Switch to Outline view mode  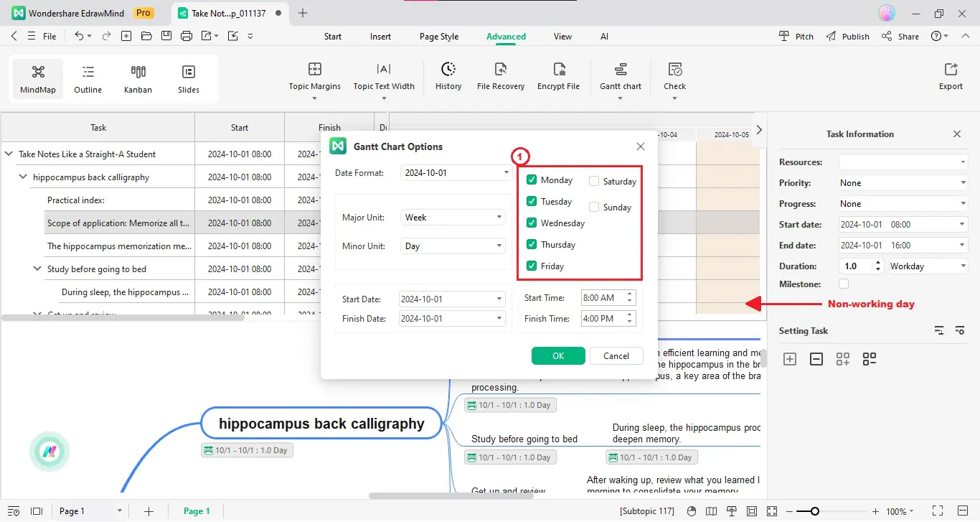tap(88, 79)
